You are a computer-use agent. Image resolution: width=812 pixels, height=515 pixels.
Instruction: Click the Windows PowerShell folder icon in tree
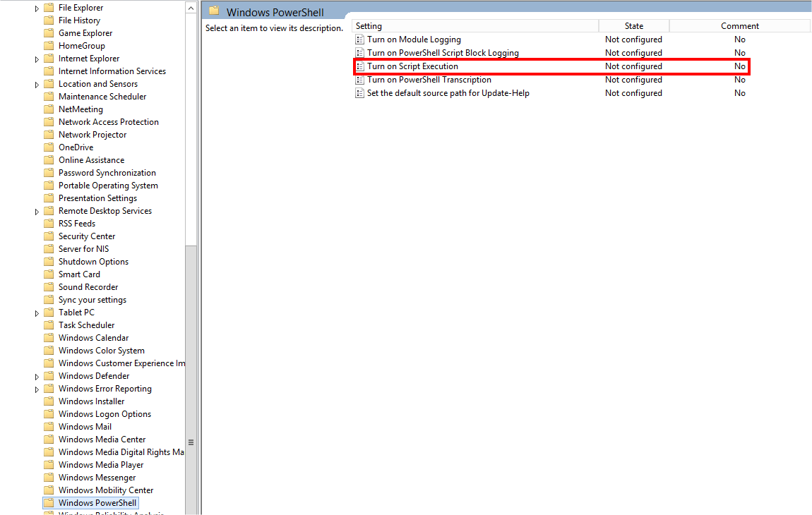click(x=49, y=502)
